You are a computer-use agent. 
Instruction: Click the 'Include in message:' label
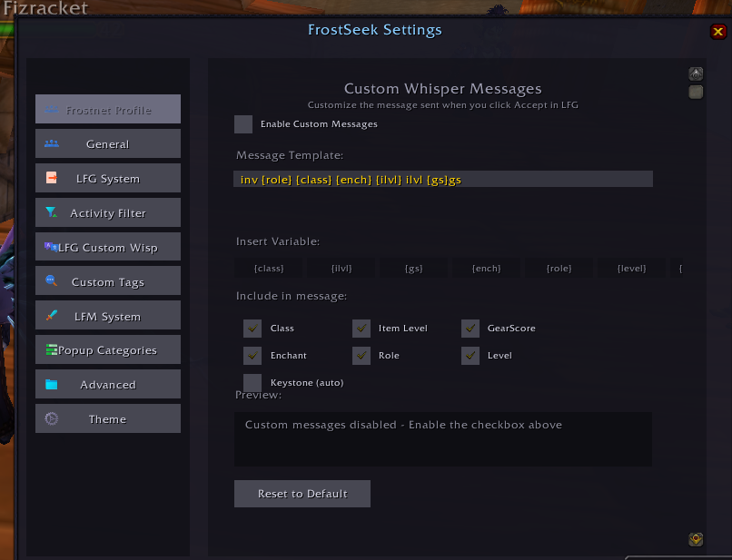(292, 296)
